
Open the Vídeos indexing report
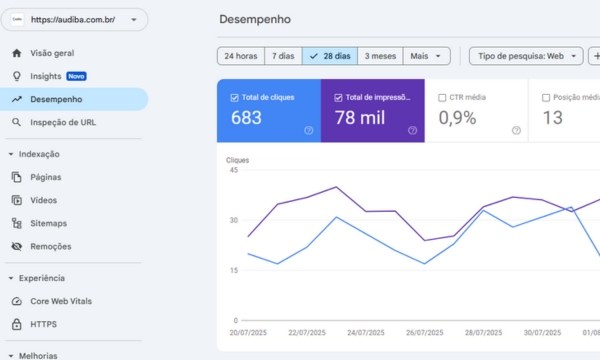click(74, 200)
